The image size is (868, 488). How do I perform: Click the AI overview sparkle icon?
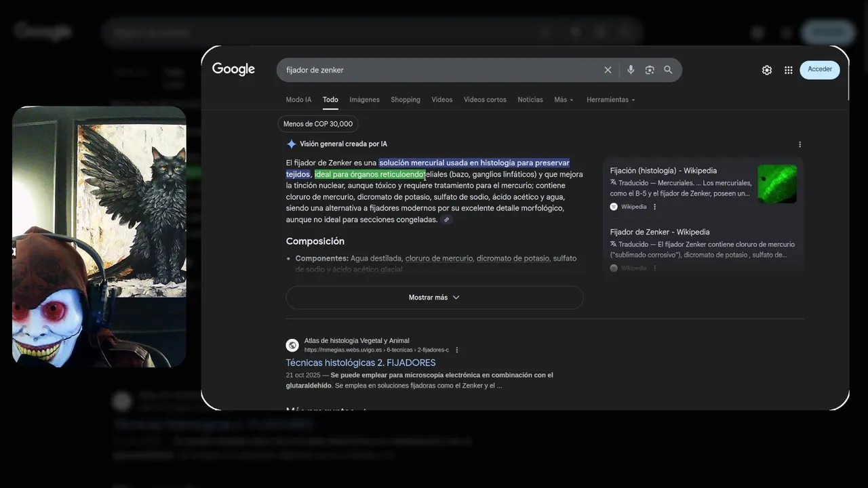292,144
